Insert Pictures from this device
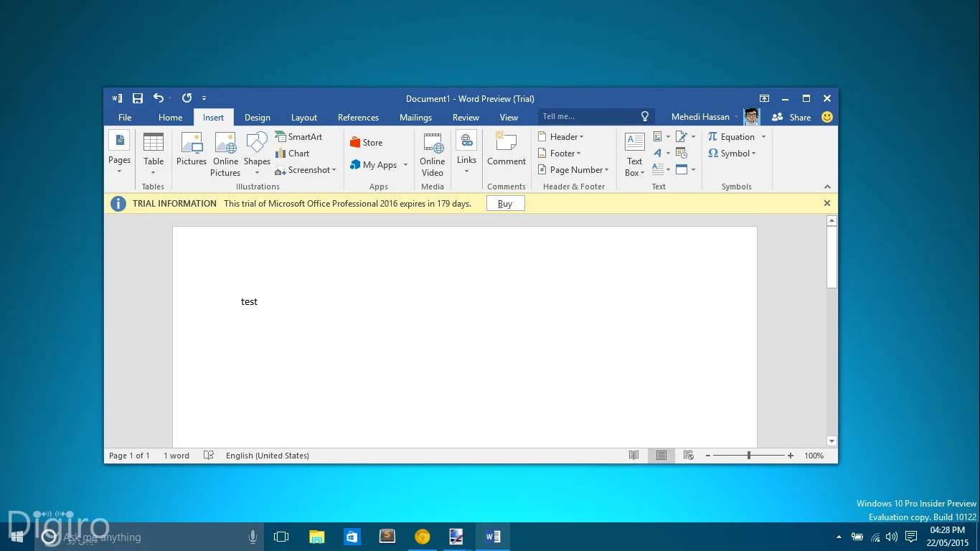 coord(192,149)
